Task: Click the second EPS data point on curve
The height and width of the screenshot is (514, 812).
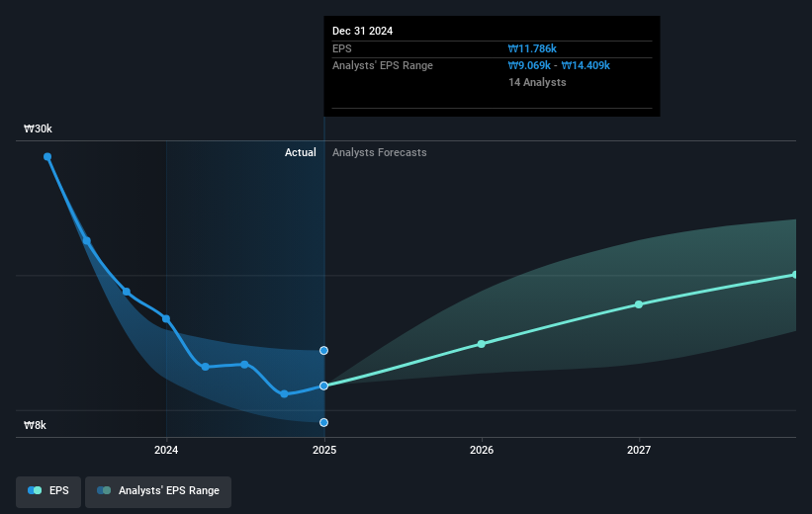Action: (x=86, y=241)
